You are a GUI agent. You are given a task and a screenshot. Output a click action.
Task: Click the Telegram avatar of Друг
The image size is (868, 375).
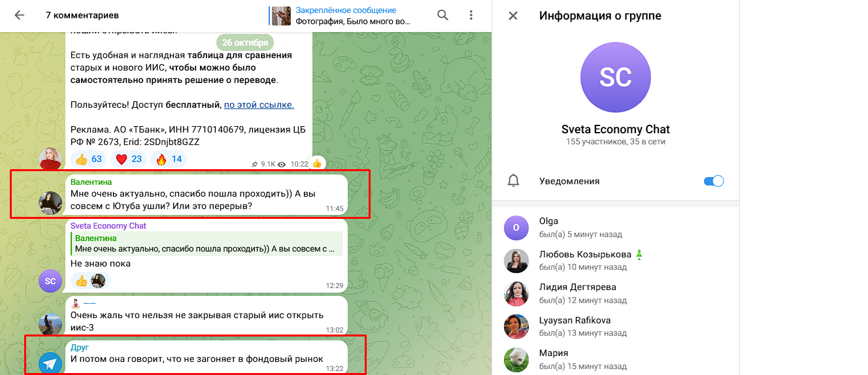point(50,363)
